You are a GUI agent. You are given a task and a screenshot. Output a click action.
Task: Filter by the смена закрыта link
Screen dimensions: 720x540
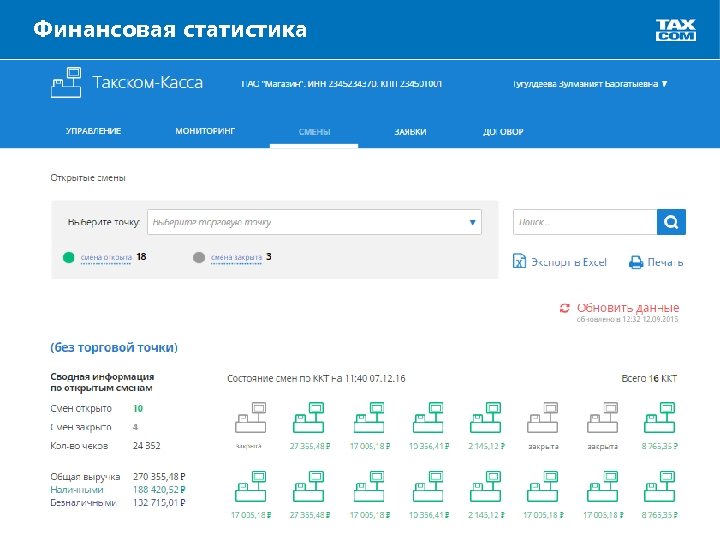[x=236, y=258]
